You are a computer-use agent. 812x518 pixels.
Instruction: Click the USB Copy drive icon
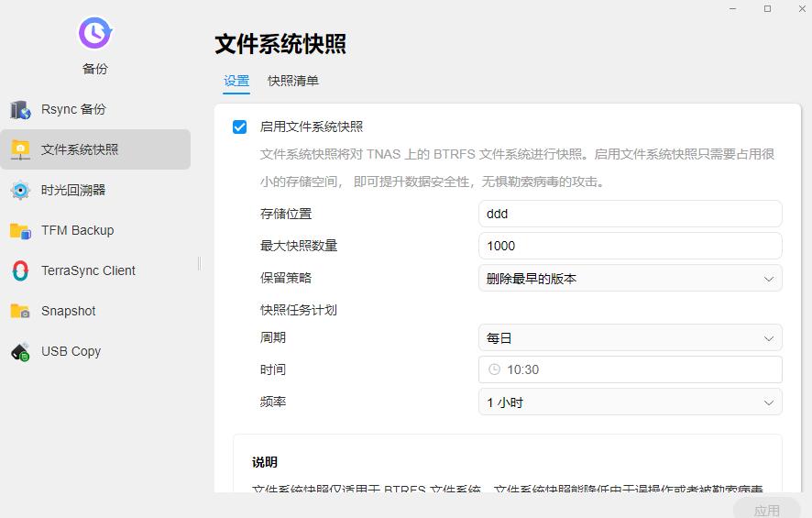[20, 352]
